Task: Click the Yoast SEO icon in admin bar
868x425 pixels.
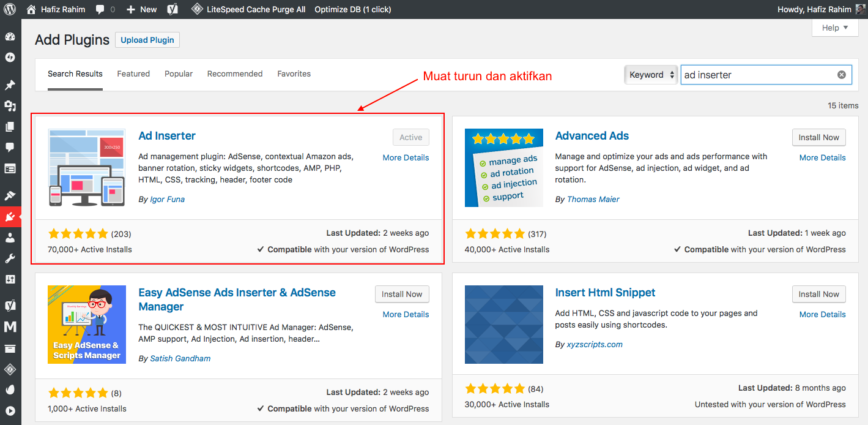Action: coord(172,9)
